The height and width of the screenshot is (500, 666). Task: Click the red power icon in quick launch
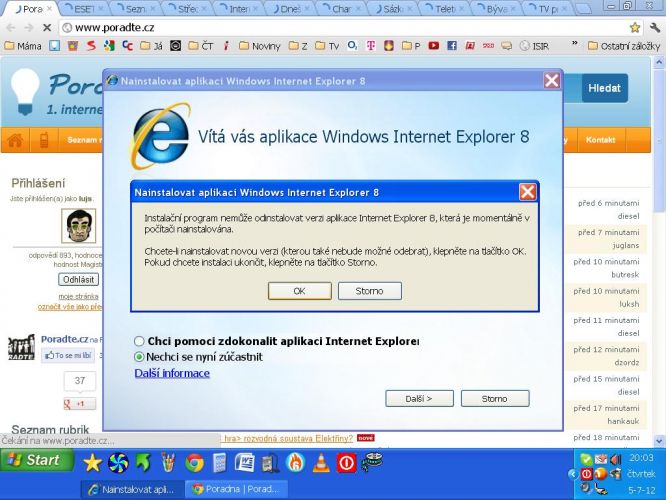tap(346, 463)
